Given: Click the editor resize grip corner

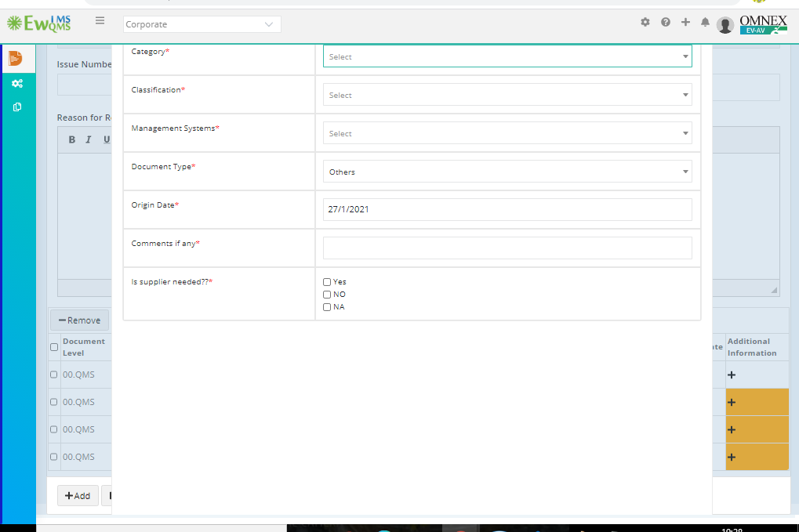Looking at the screenshot, I should 774,290.
